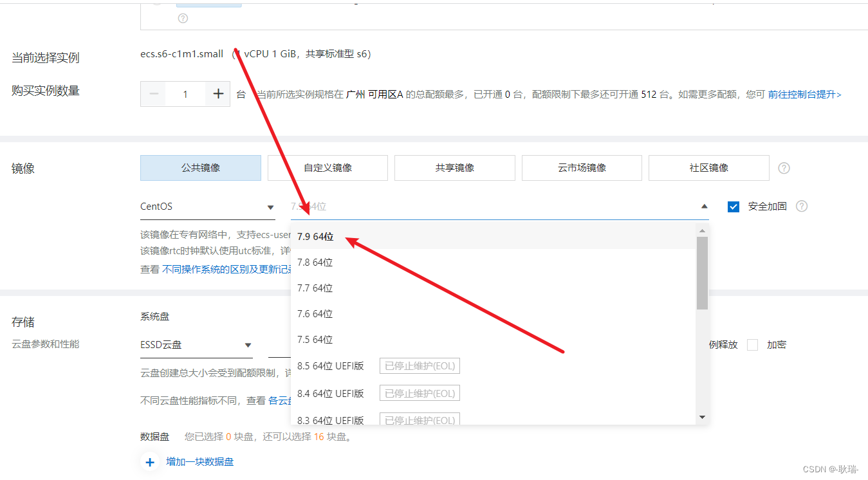This screenshot has width=868, height=480.
Task: Choose 7.8 64位 from version list
Action: click(493, 263)
